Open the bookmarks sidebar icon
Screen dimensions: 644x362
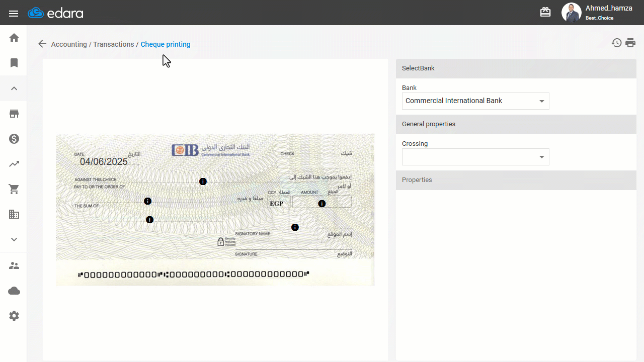tap(14, 63)
